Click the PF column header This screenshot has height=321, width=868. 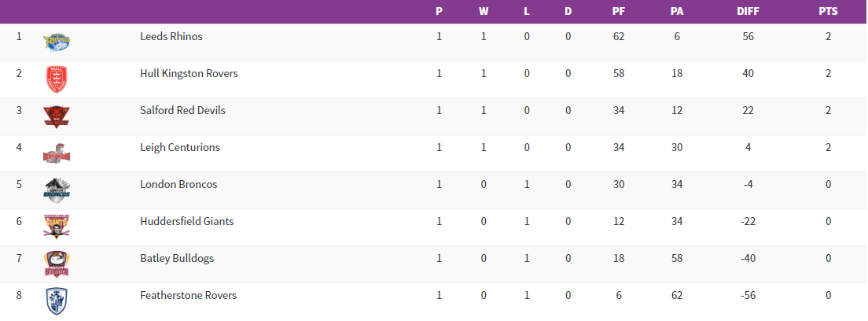click(619, 12)
